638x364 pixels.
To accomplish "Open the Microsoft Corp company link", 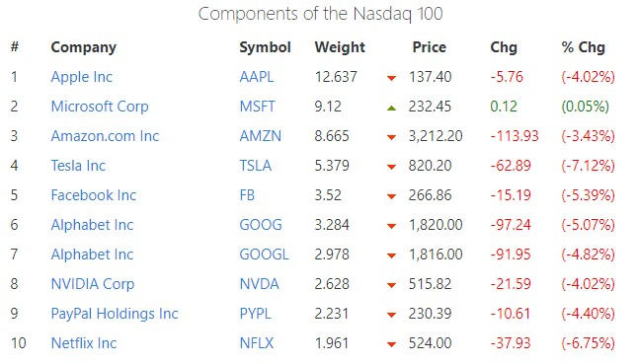I will pyautogui.click(x=100, y=107).
